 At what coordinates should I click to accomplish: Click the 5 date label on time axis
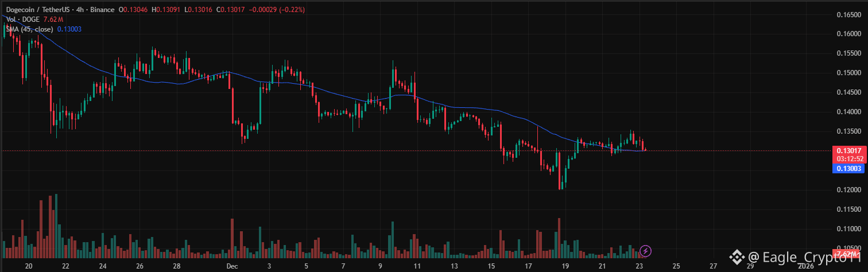pos(307,266)
